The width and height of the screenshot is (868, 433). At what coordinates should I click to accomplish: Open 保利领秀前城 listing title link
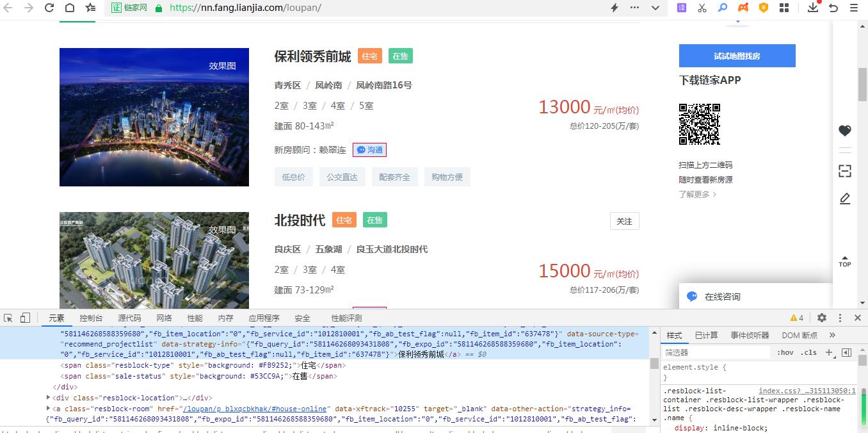pos(312,56)
